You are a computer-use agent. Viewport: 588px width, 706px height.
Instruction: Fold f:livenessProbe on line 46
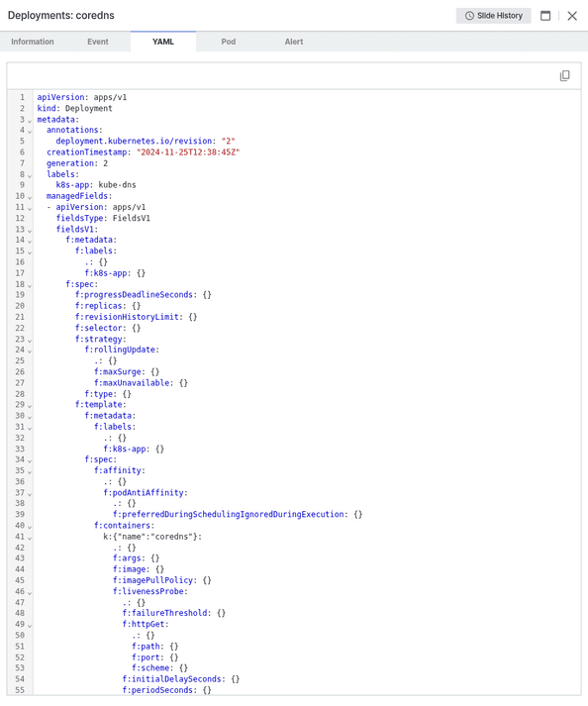tap(30, 592)
